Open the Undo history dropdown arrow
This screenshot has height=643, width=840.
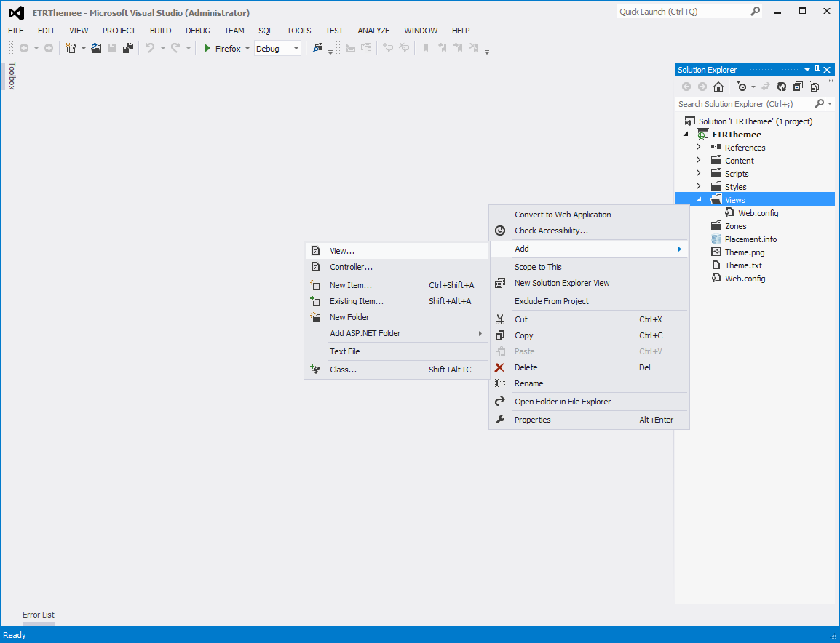click(x=163, y=49)
